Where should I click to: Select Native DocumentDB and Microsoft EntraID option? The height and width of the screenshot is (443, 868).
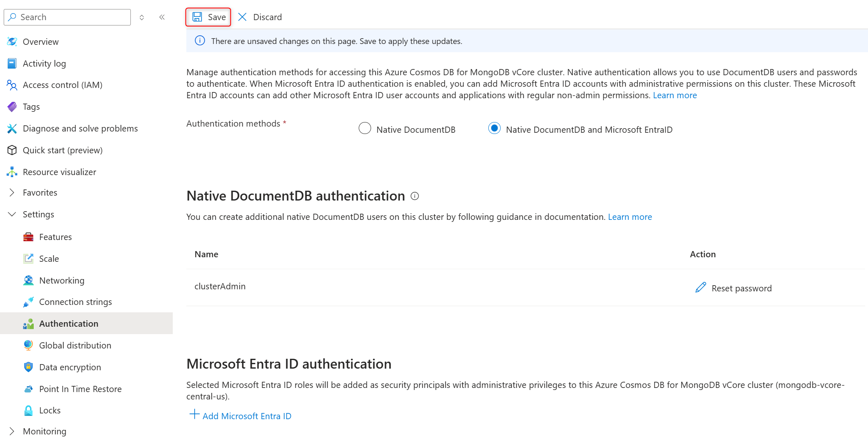(494, 129)
